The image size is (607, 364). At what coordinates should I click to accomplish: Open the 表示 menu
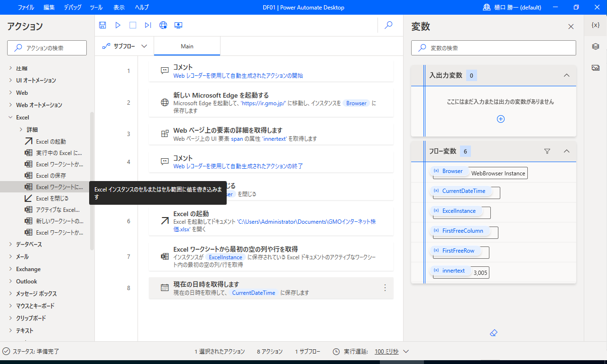tap(119, 8)
